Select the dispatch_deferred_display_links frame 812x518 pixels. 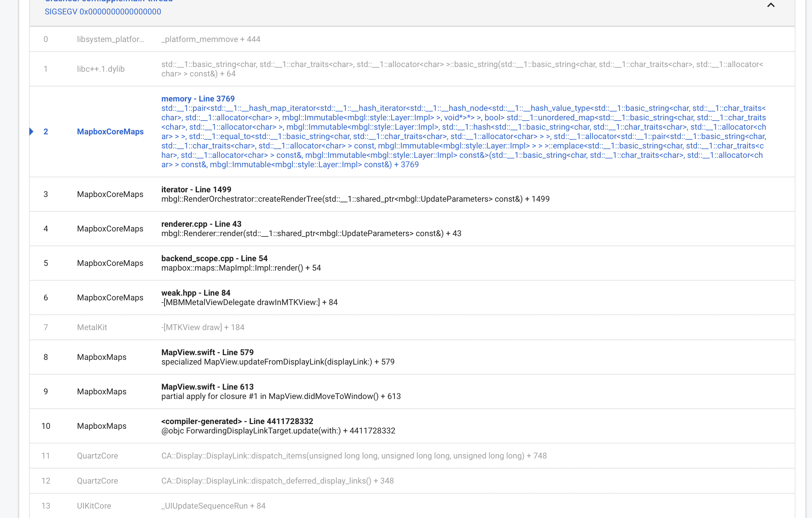click(277, 480)
